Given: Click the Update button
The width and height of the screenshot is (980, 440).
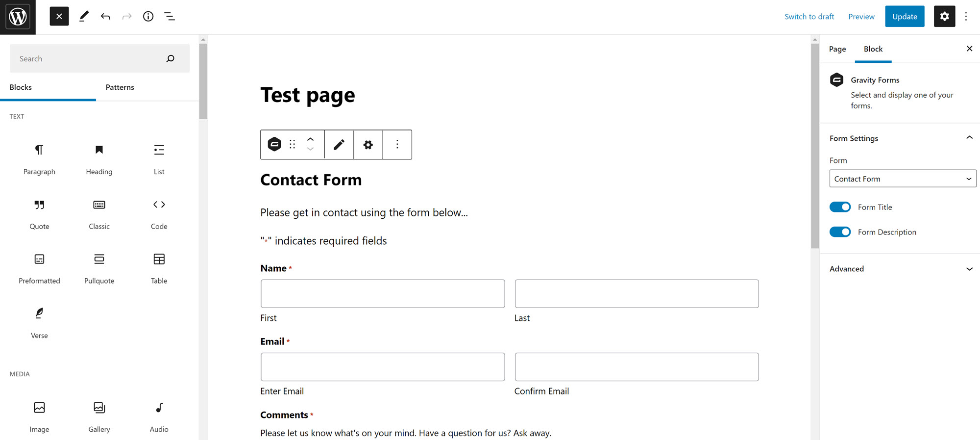Looking at the screenshot, I should [905, 17].
